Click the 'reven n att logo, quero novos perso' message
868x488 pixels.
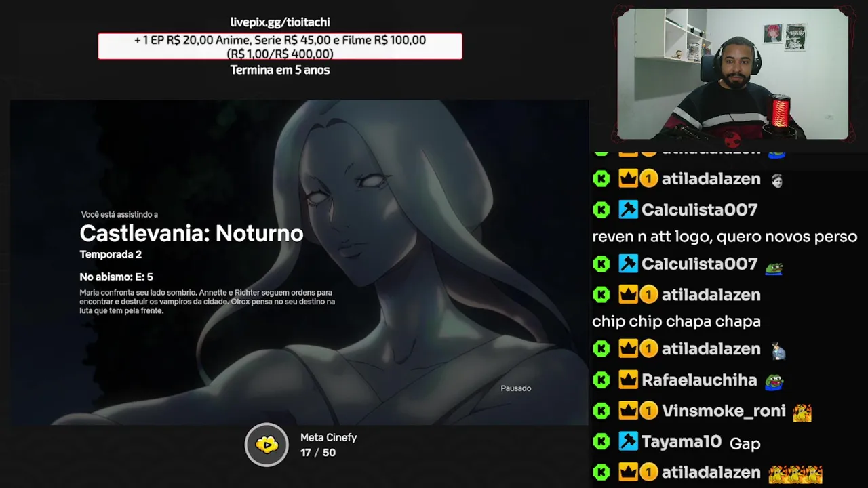click(x=725, y=237)
